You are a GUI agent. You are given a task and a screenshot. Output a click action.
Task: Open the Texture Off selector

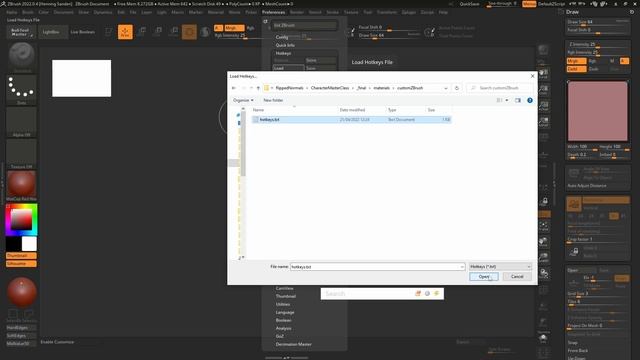coord(22,154)
